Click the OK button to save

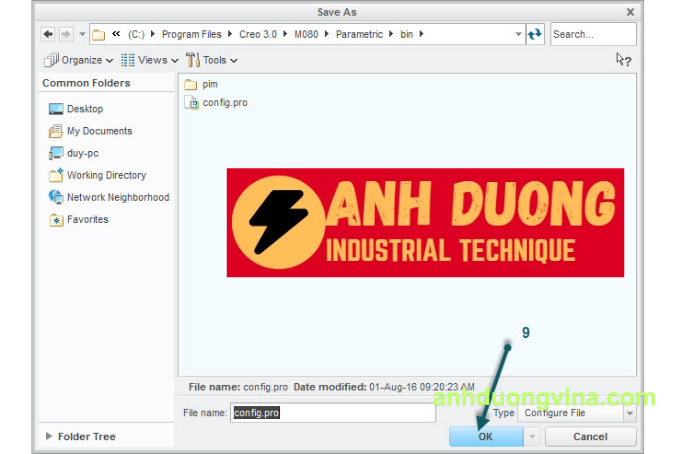[x=485, y=437]
